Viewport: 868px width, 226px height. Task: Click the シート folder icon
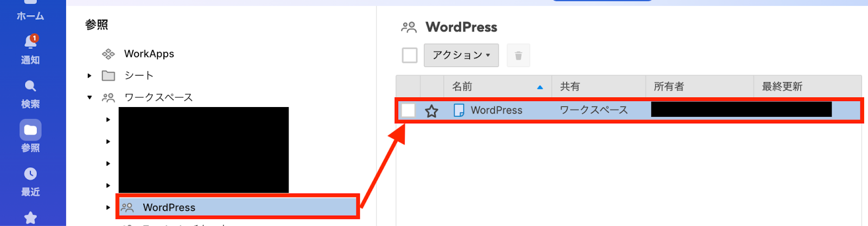pyautogui.click(x=108, y=76)
